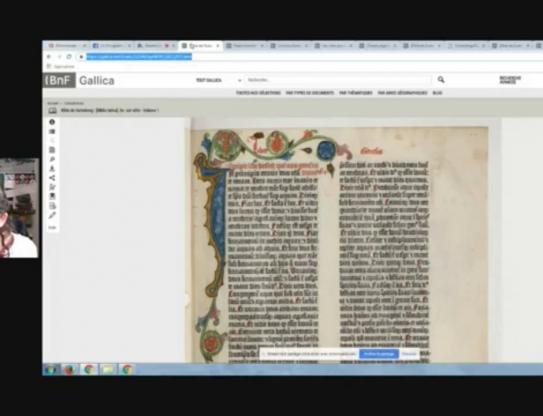Click the book icon beside the document title
The image size is (543, 416).
coord(52,110)
